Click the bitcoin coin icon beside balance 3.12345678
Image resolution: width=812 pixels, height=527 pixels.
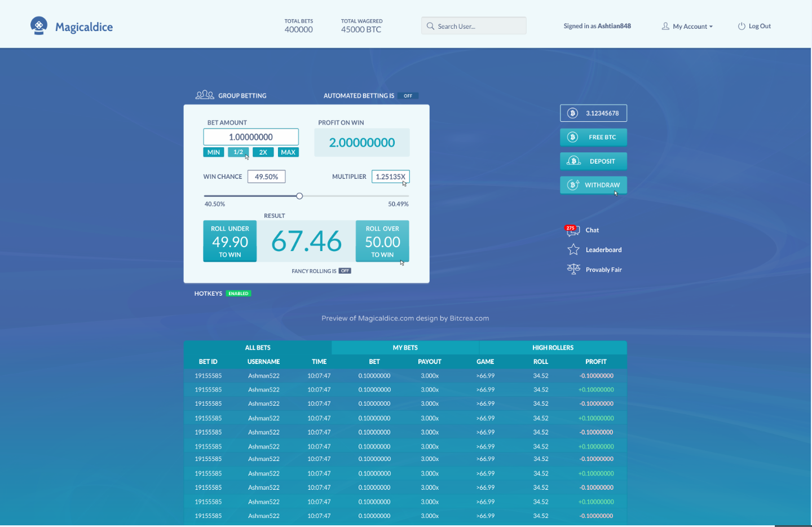click(x=572, y=113)
